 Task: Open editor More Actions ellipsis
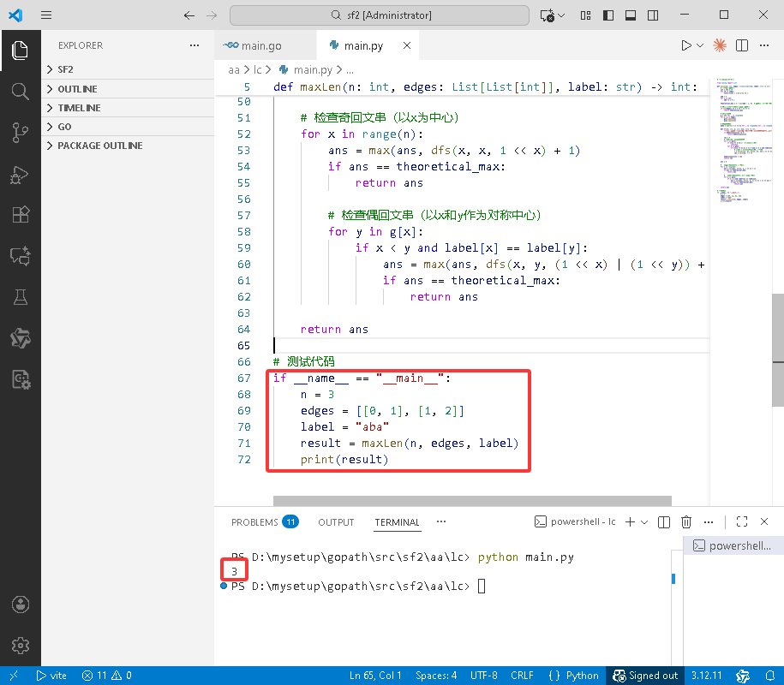pyautogui.click(x=764, y=45)
